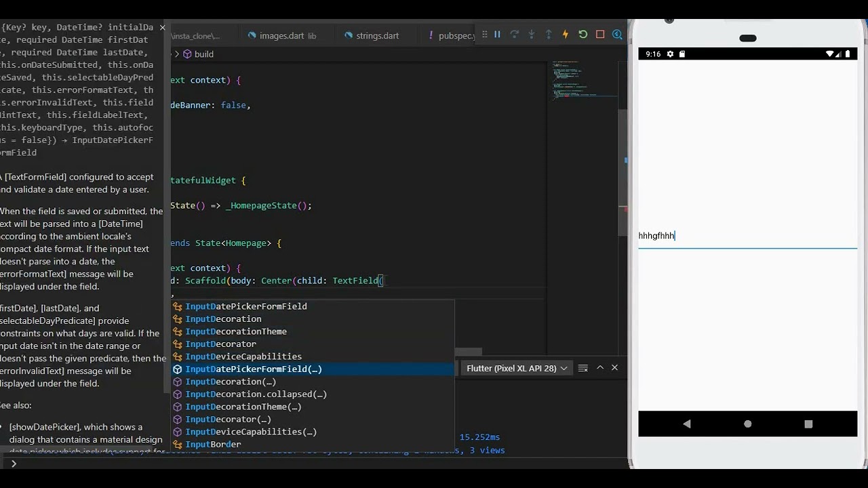This screenshot has height=488, width=868.
Task: Pick InputDatePickerFormField(…) constructor suggestion
Action: coord(313,369)
